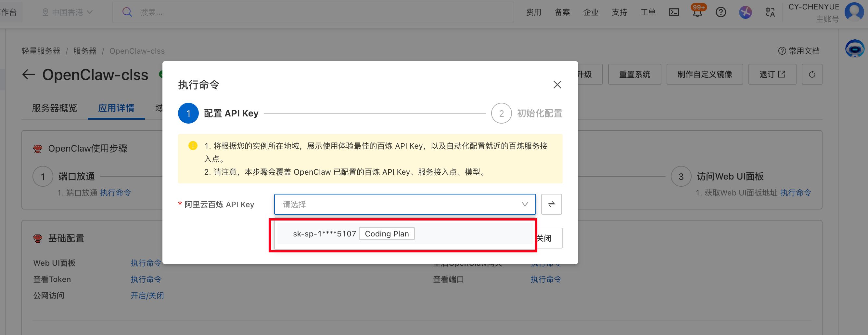Click in the top search field
Viewport: 868px width, 335px height.
313,12
